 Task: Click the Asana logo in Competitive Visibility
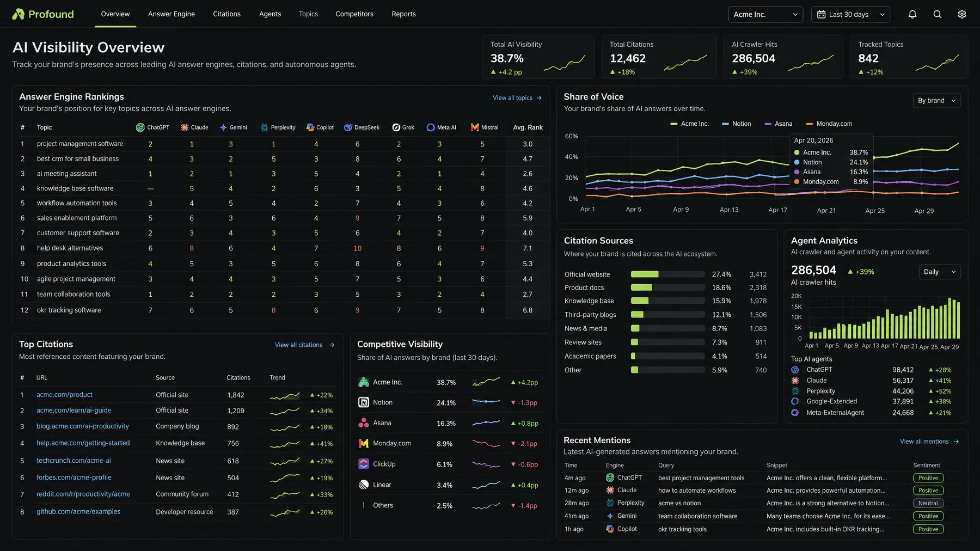click(364, 423)
